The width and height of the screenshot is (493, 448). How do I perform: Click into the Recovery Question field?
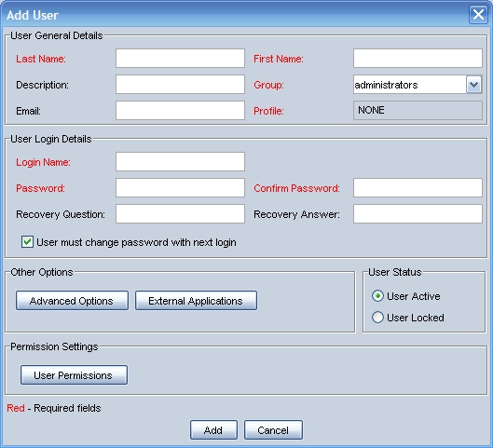click(180, 214)
